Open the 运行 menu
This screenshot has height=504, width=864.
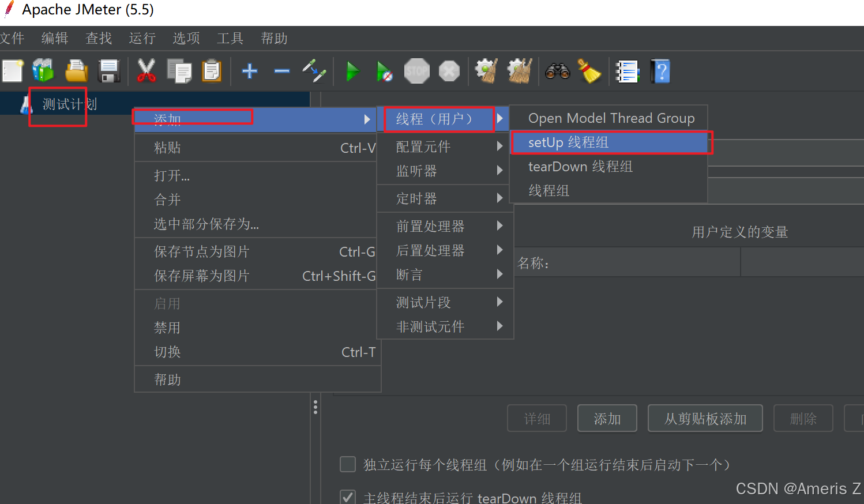[142, 38]
